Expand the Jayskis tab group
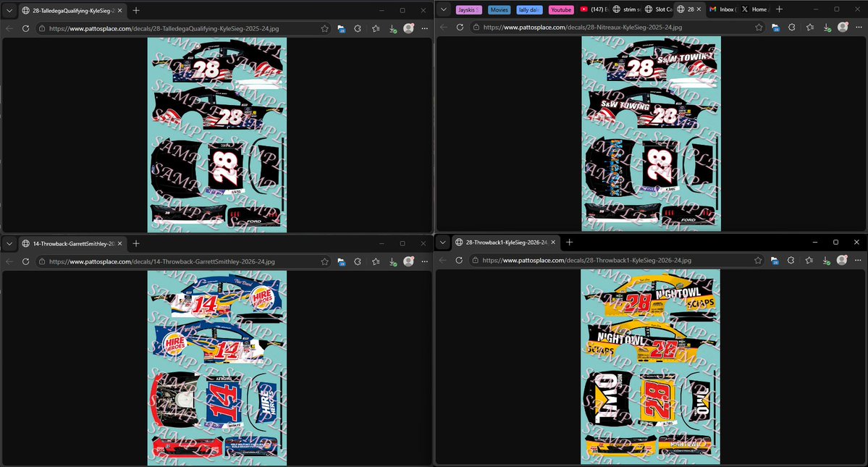 coord(469,9)
